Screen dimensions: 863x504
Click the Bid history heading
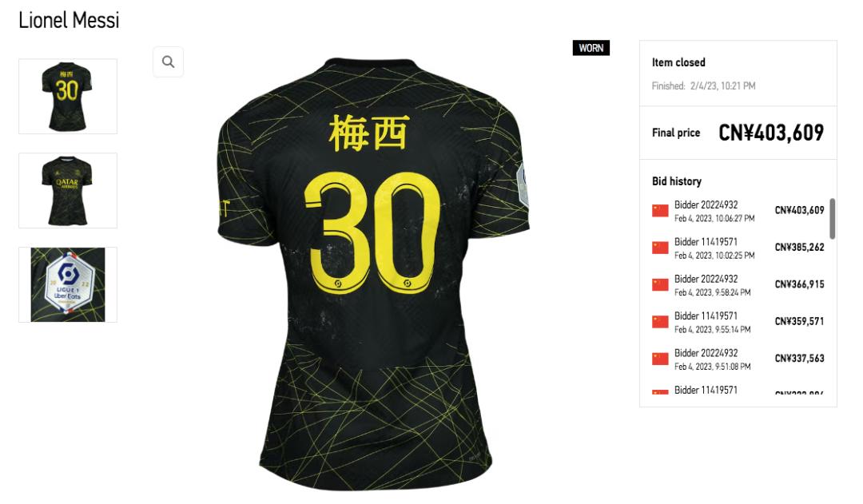677,181
